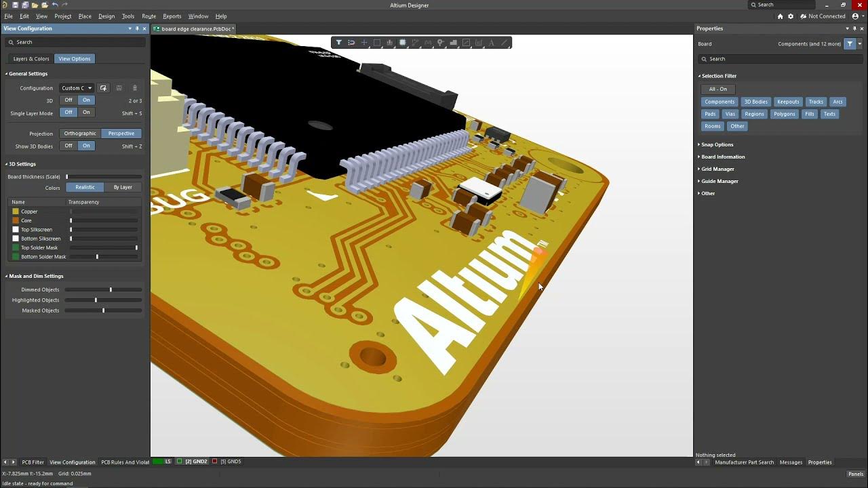This screenshot has width=868, height=488.
Task: Adjust the Bottom Solder Mask transparency slider
Action: tap(103, 257)
